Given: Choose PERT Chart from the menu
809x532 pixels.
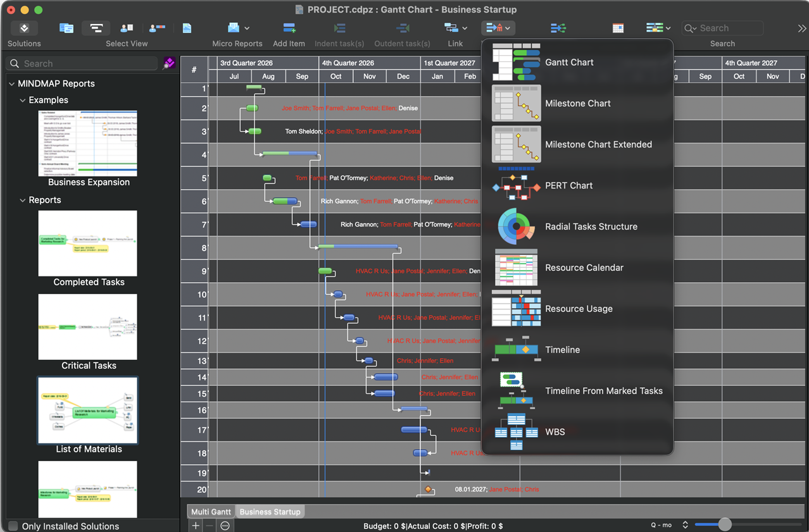Looking at the screenshot, I should click(577, 185).
